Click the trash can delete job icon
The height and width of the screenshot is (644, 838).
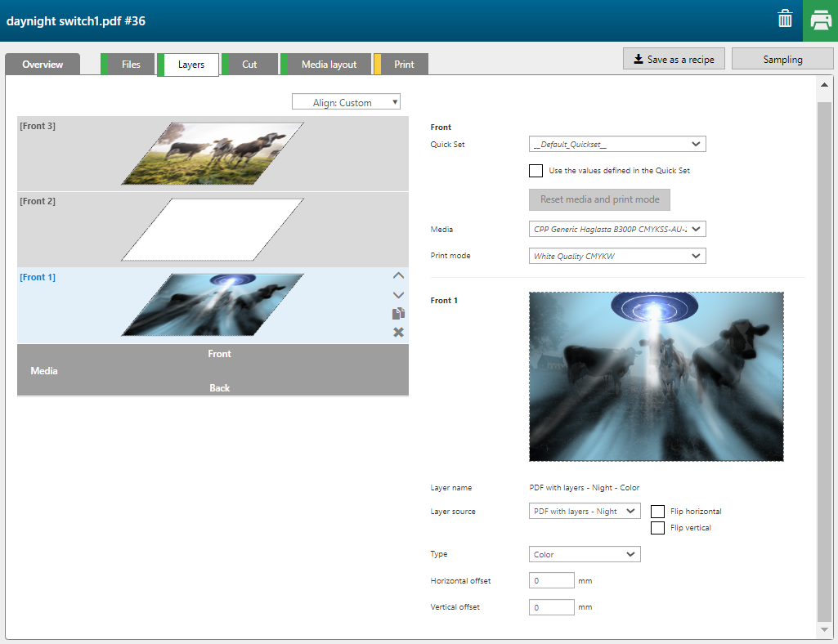coord(785,20)
